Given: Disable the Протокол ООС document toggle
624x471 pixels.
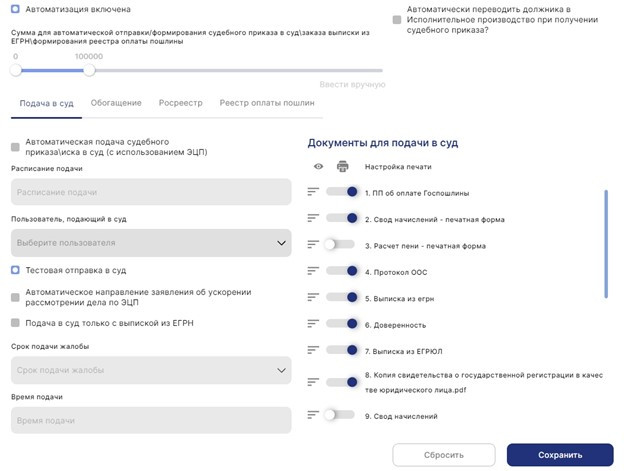Looking at the screenshot, I should tap(342, 271).
